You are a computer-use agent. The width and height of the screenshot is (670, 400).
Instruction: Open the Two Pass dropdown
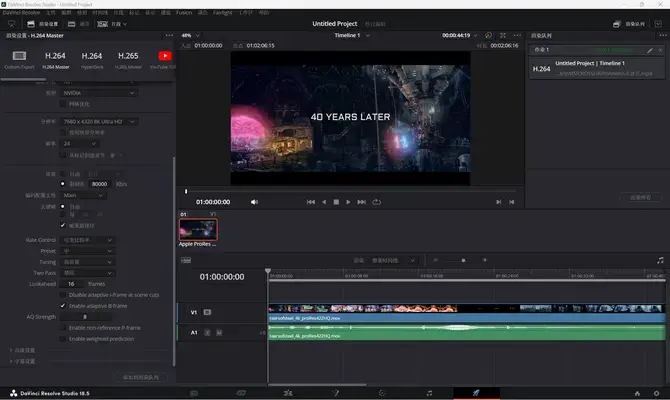[87, 273]
